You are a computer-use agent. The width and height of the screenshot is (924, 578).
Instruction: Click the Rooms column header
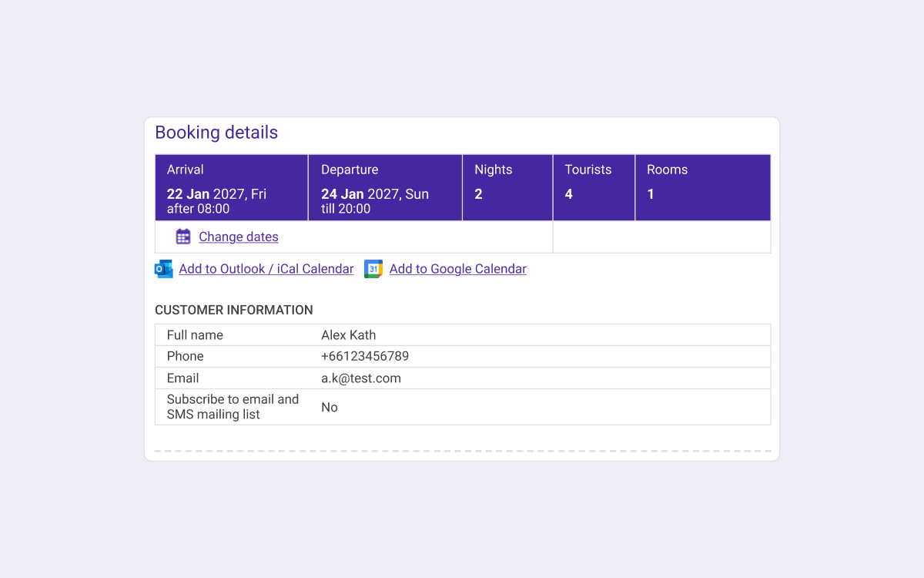point(668,170)
